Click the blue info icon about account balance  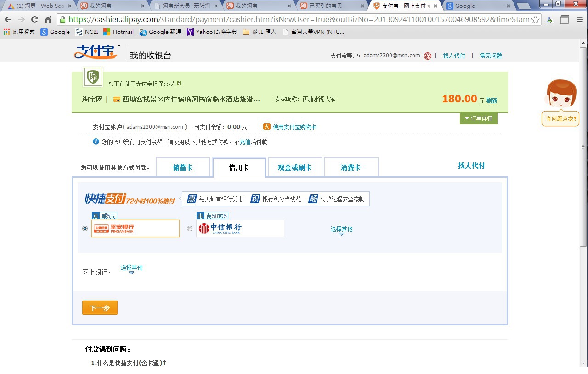click(96, 141)
